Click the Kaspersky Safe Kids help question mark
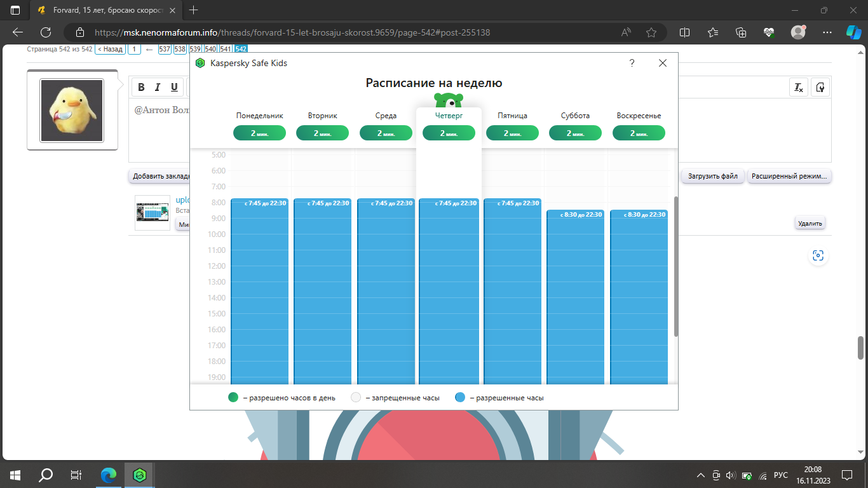The image size is (868, 488). pyautogui.click(x=632, y=63)
